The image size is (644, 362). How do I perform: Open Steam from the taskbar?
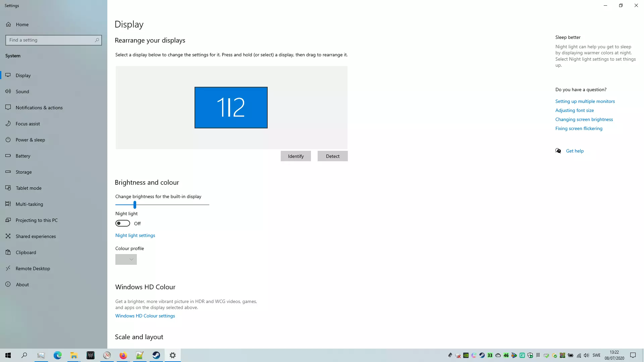(156, 355)
